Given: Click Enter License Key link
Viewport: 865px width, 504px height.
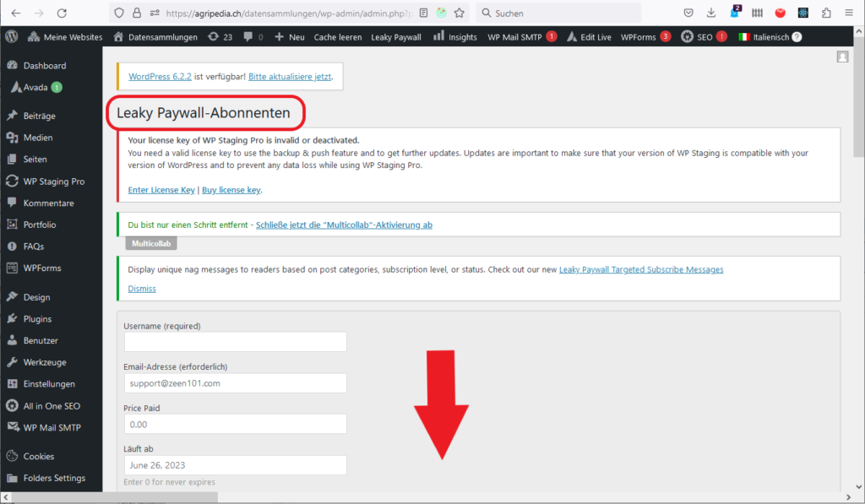Looking at the screenshot, I should (161, 190).
